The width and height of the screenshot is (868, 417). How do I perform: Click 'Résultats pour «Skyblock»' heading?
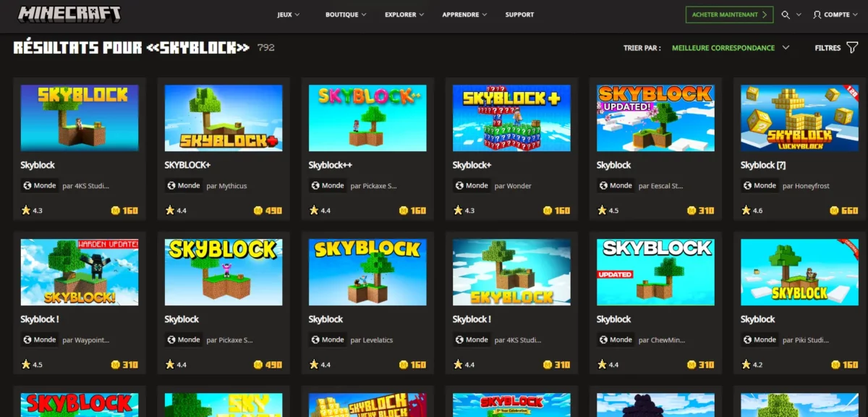pyautogui.click(x=132, y=48)
